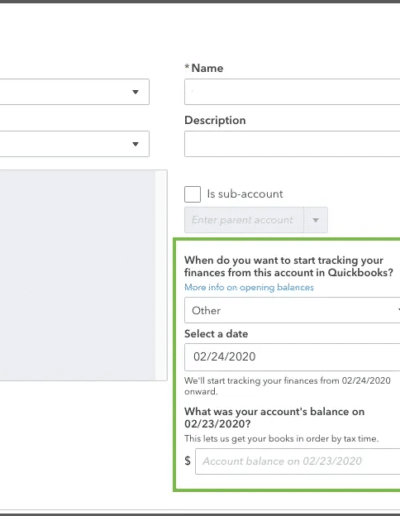Viewport: 400px width, 516px height.
Task: Click the Name input field
Action: tap(292, 92)
